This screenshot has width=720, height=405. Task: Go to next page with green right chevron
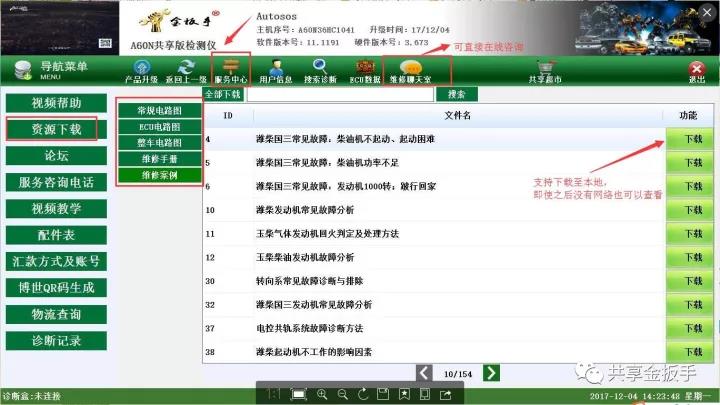[x=491, y=373]
